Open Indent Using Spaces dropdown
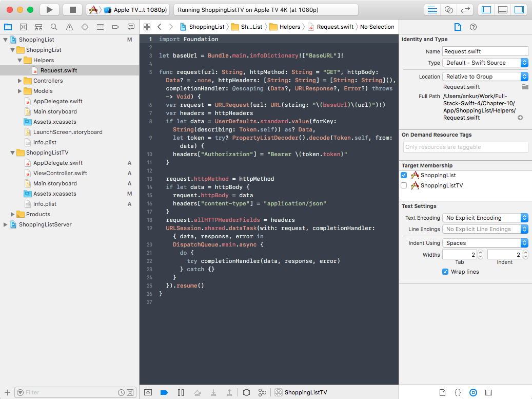The width and height of the screenshot is (532, 399). tap(485, 243)
